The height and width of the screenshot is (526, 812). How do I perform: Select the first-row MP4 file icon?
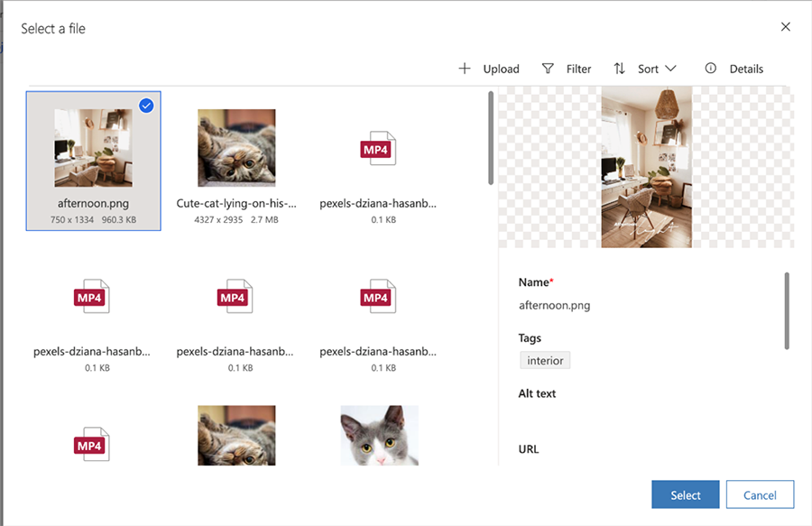click(379, 148)
